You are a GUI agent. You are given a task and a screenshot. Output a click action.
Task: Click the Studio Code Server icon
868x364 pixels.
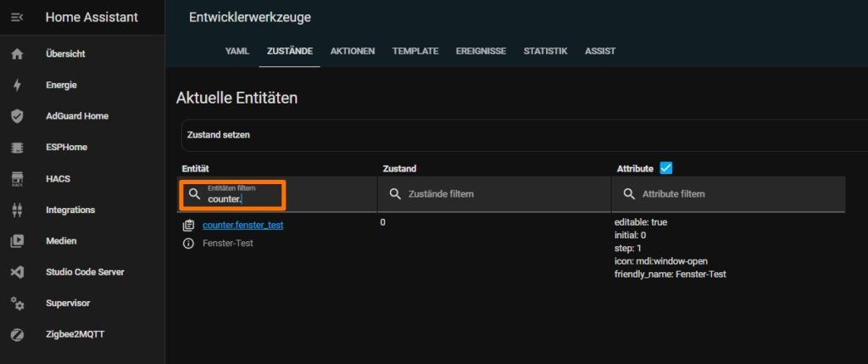pos(17,272)
